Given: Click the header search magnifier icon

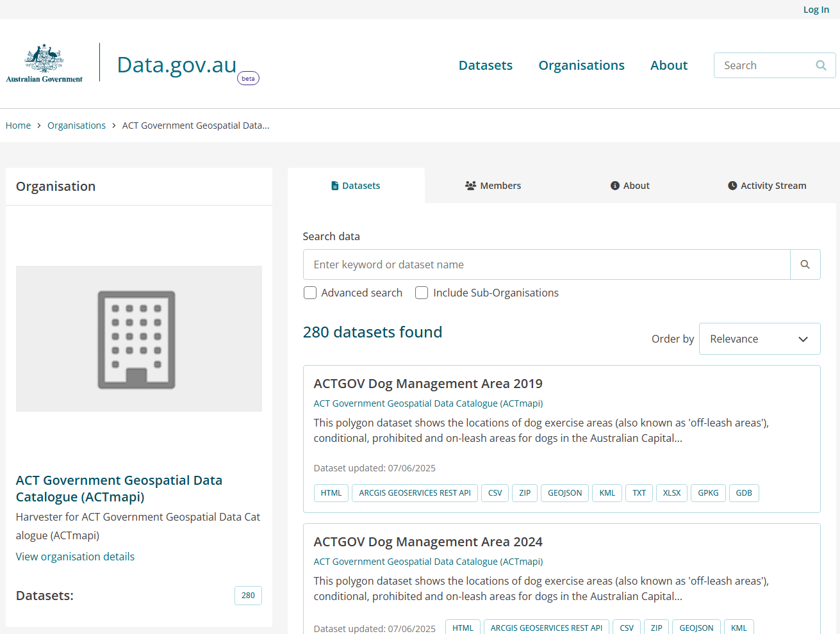Looking at the screenshot, I should point(821,65).
